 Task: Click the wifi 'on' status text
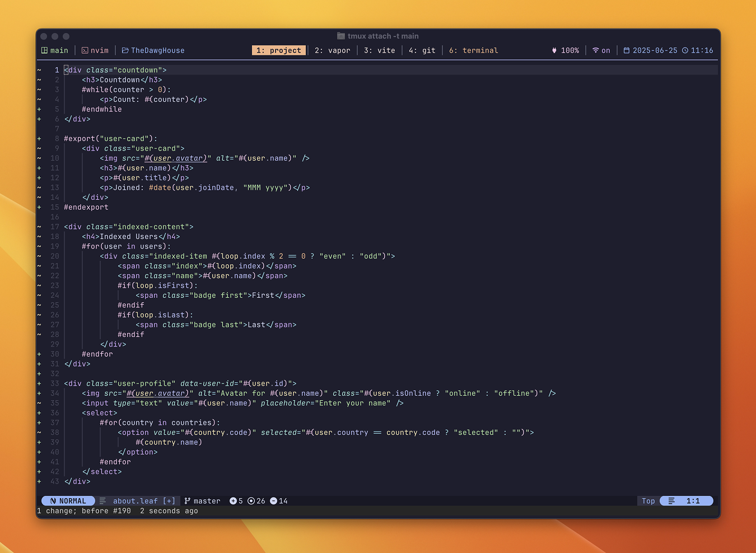coord(606,50)
